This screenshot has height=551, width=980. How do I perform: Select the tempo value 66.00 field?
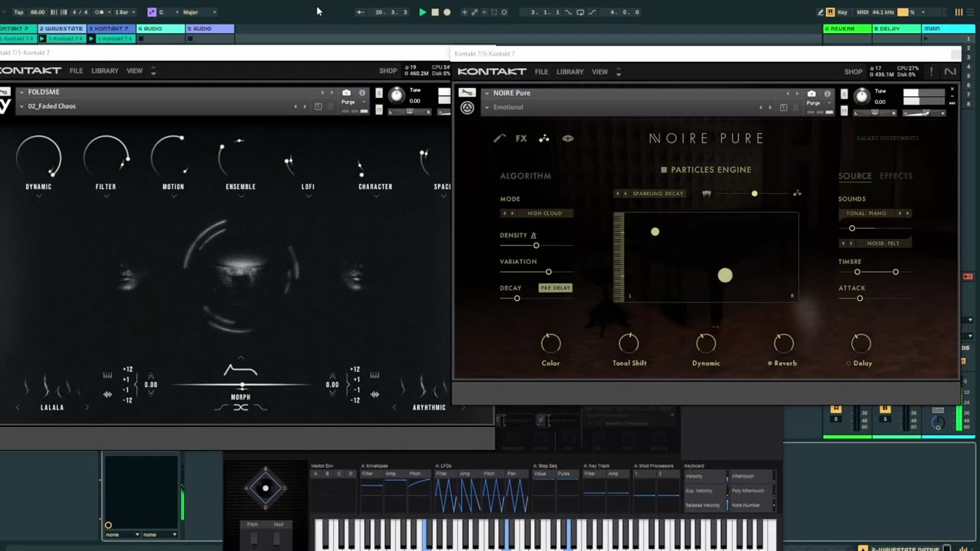[x=38, y=12]
